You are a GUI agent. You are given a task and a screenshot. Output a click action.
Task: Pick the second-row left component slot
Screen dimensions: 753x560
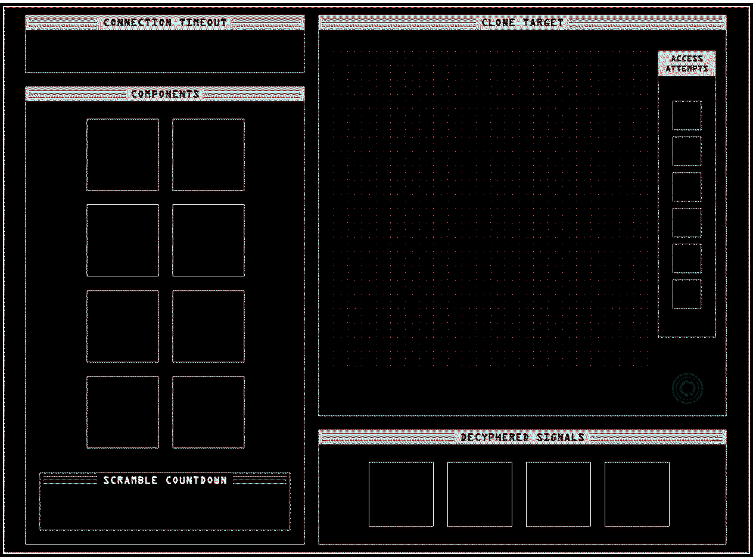(123, 241)
